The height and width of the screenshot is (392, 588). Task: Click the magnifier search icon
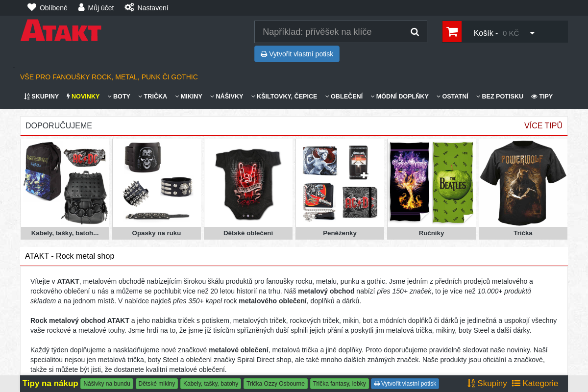click(x=415, y=32)
